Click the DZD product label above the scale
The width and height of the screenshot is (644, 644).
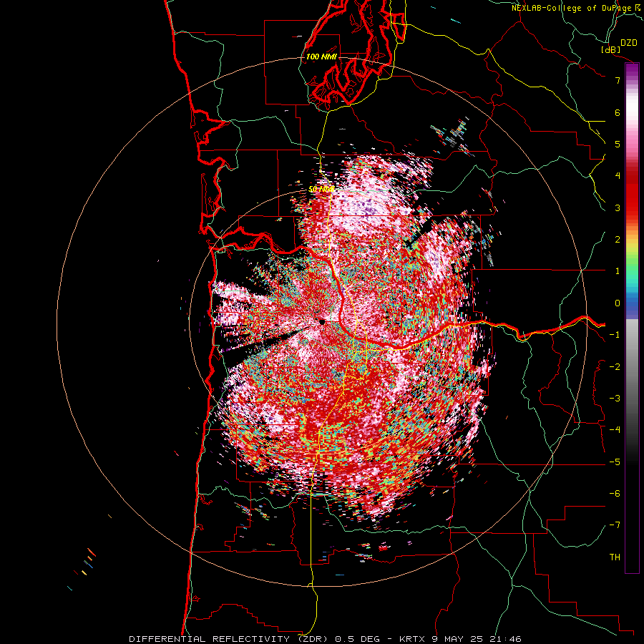[x=629, y=43]
